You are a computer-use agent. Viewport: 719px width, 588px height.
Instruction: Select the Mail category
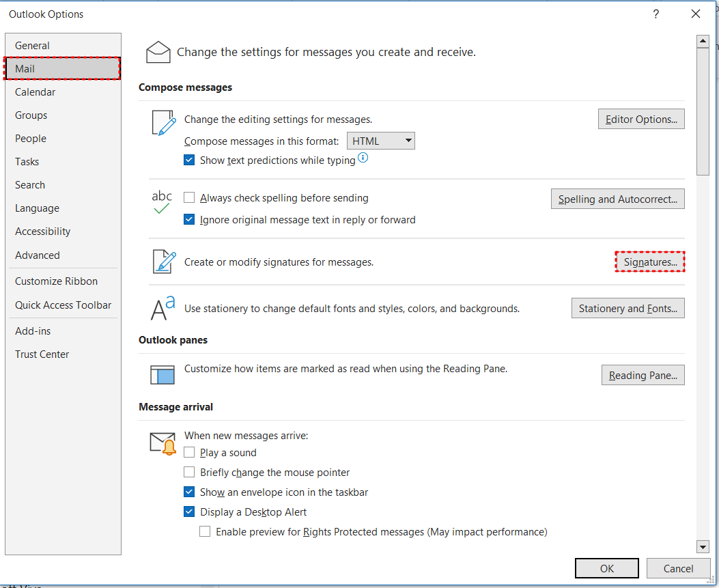62,69
